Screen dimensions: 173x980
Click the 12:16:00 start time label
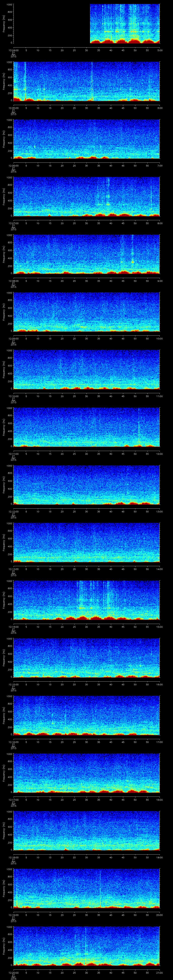pyautogui.click(x=13, y=742)
